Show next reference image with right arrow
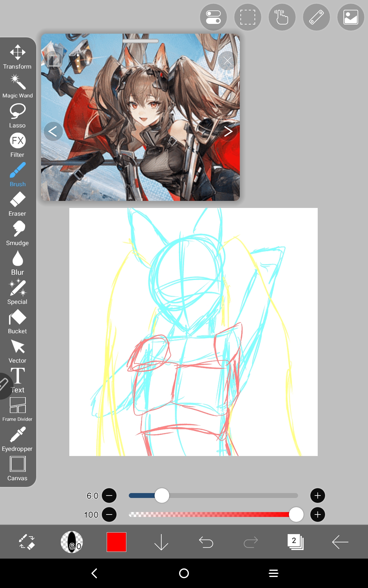This screenshot has height=588, width=368. pos(228,131)
